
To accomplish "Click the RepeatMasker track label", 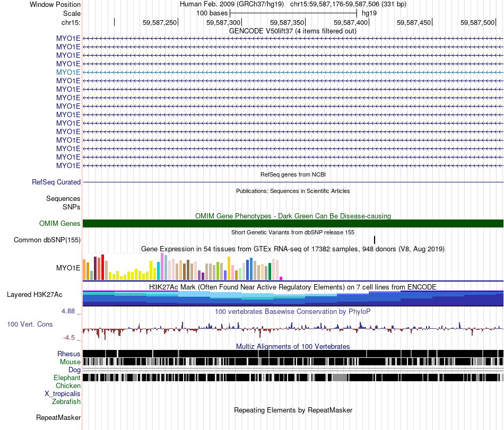I will coord(58,417).
